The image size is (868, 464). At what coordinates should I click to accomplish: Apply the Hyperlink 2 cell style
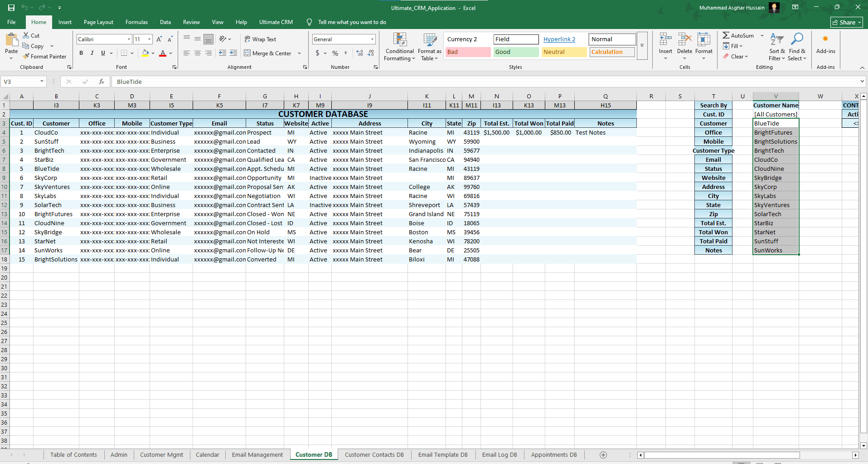(559, 39)
